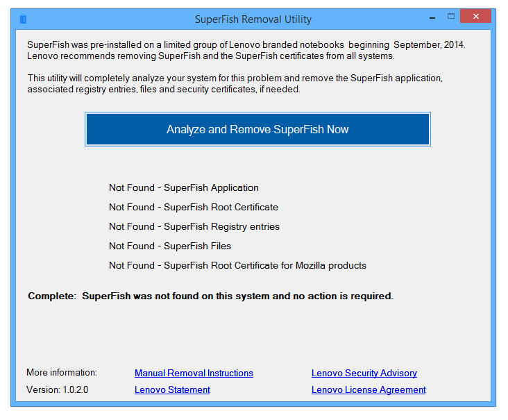This screenshot has width=508, height=420.
Task: Click the 'Version: 1.0.2.0' text
Action: point(57,390)
